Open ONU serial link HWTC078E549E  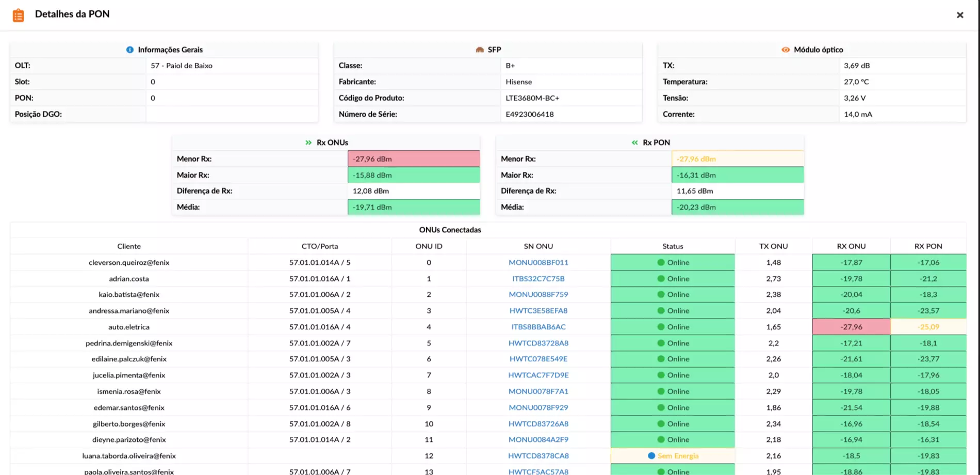[x=538, y=359]
